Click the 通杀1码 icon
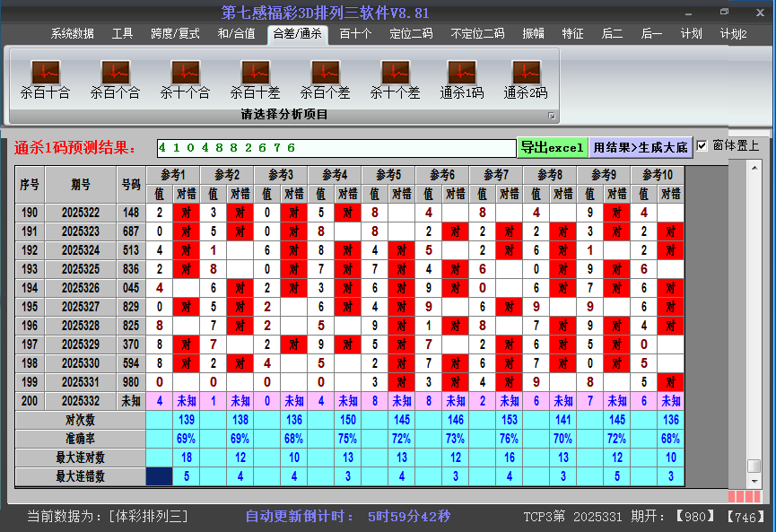The image size is (776, 532). (462, 79)
